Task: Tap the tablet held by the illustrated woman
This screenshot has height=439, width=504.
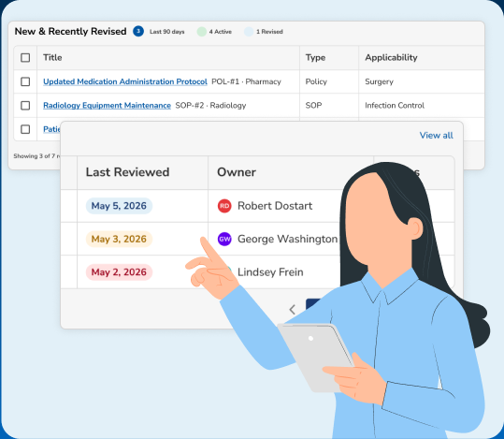Action: coord(317,357)
